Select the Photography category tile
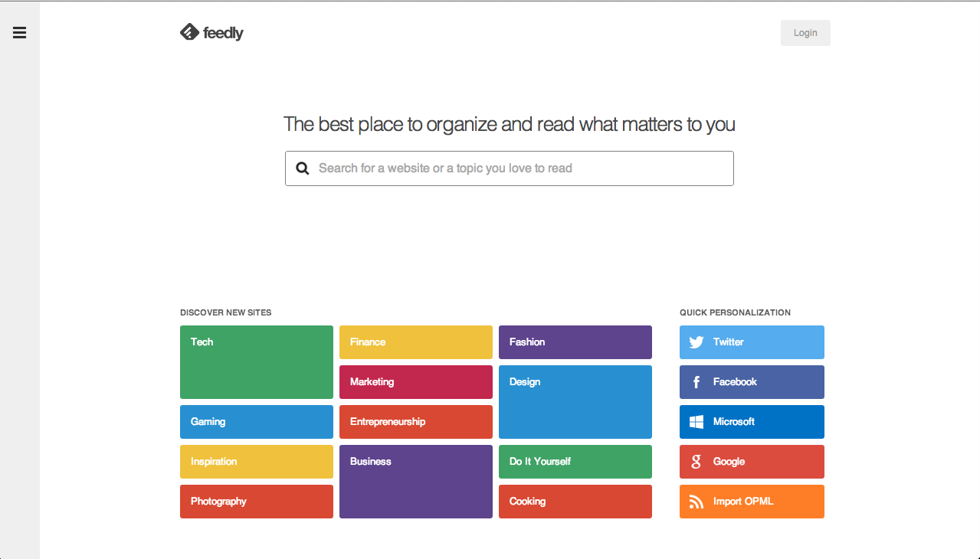This screenshot has height=559, width=980. [x=256, y=501]
